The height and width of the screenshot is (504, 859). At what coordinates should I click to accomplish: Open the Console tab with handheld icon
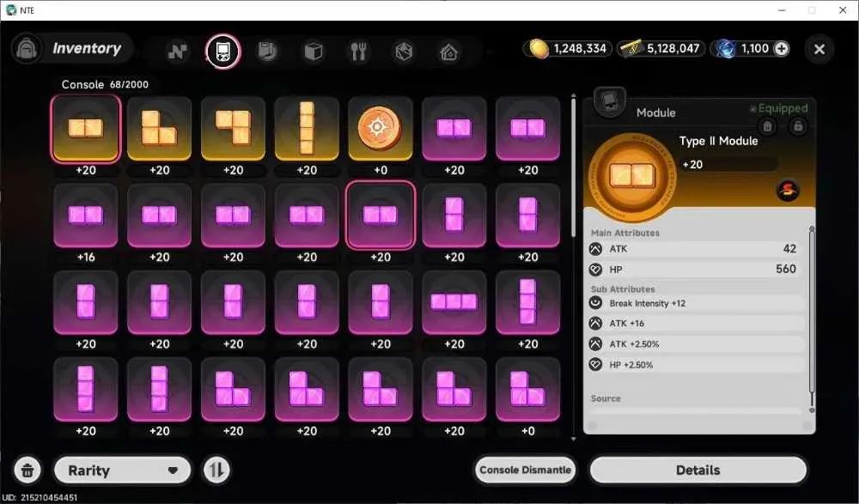223,52
